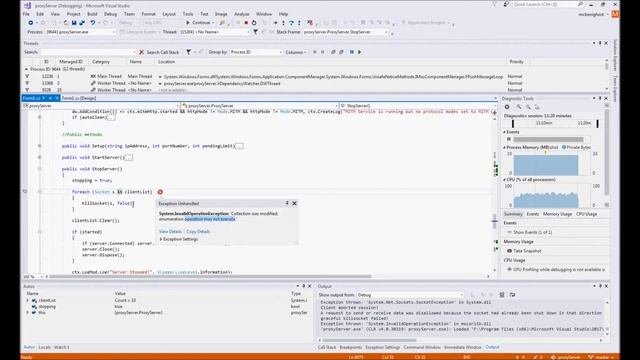Expand the 'this' variable in Autos
640x360 pixels.
click(x=28, y=313)
